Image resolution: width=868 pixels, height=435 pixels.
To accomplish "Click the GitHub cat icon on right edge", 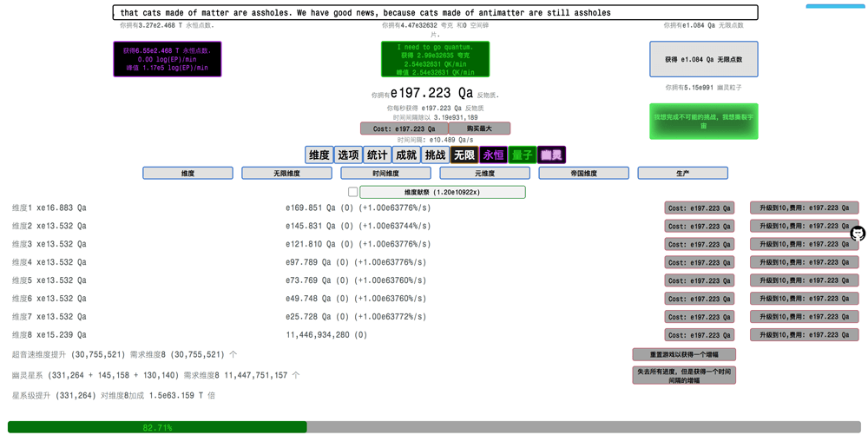I will tap(858, 234).
